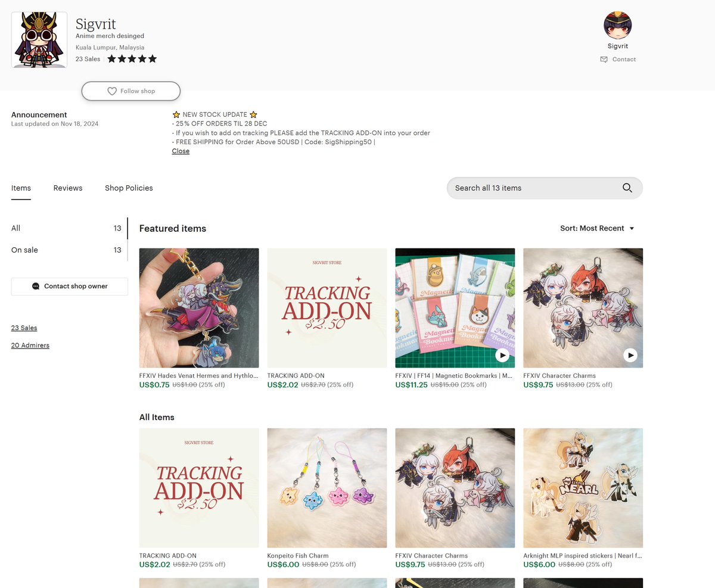Click the US$11.25 price
The height and width of the screenshot is (588, 715).
click(x=411, y=385)
